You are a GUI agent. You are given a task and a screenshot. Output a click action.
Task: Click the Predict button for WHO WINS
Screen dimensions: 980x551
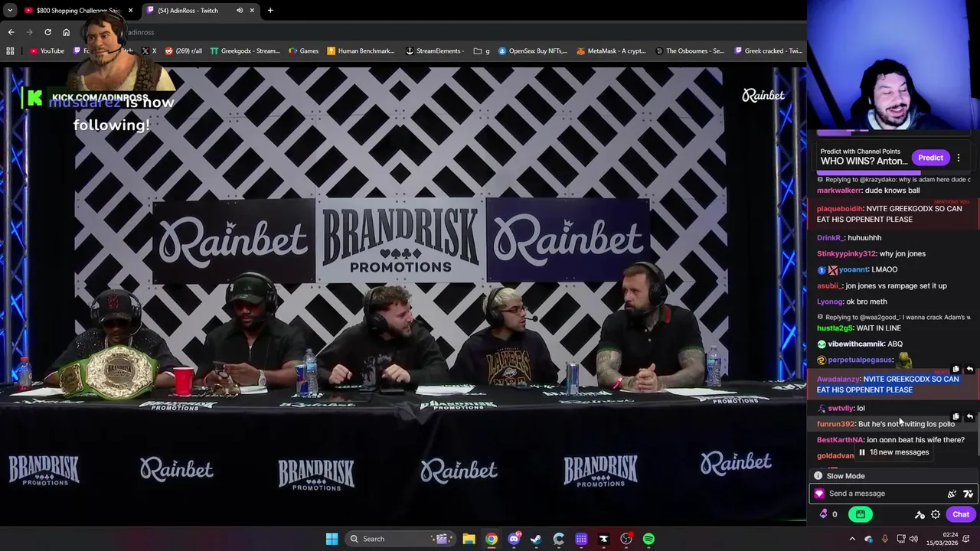pyautogui.click(x=930, y=158)
